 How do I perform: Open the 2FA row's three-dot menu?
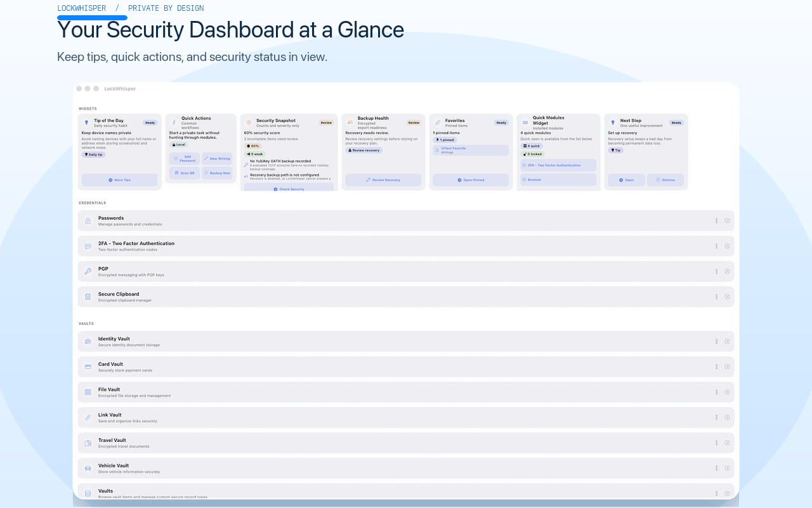(717, 246)
